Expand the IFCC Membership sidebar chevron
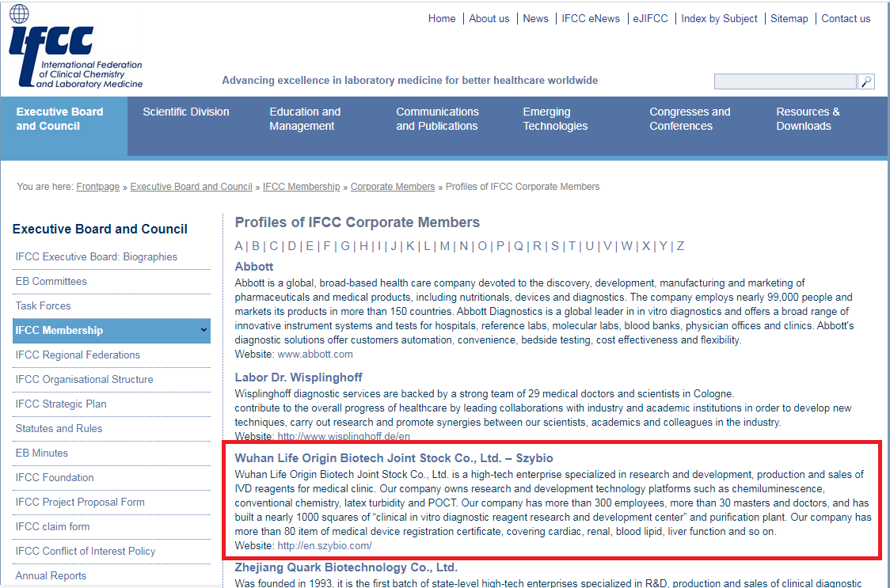The height and width of the screenshot is (588, 890). 203,330
